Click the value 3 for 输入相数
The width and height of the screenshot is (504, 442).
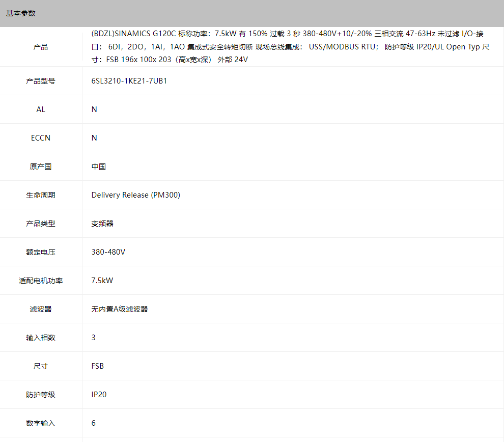[x=94, y=338]
